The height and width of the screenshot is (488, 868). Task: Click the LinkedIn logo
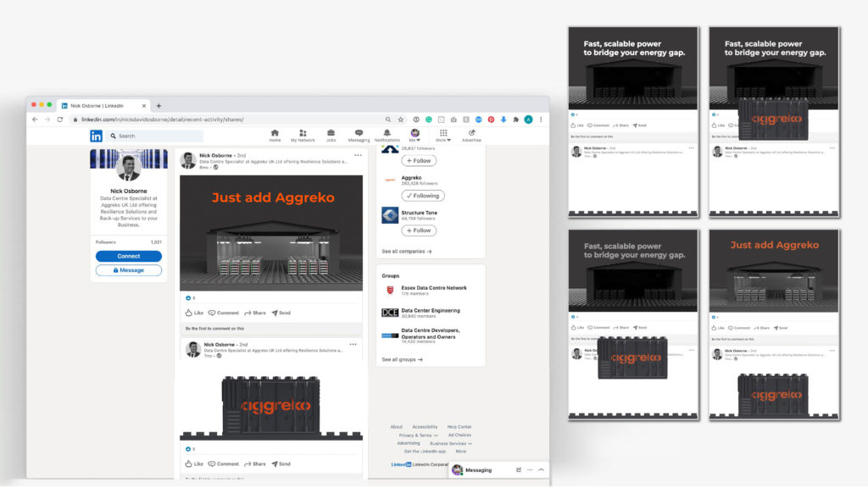tap(97, 136)
